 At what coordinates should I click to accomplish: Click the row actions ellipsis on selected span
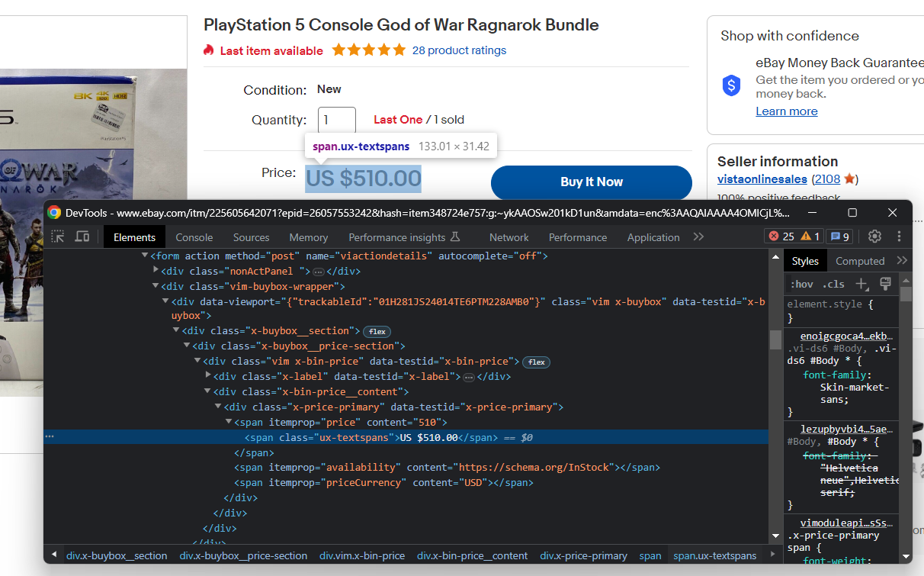(x=50, y=437)
